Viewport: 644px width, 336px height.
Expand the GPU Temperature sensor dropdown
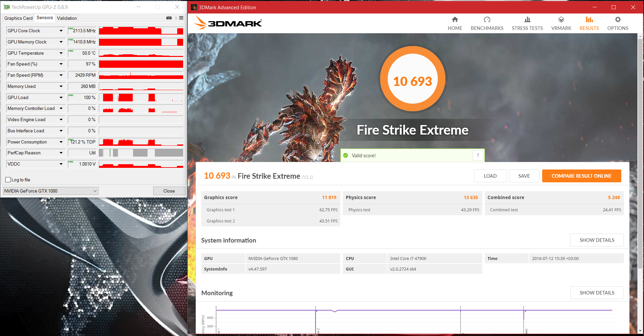point(61,53)
